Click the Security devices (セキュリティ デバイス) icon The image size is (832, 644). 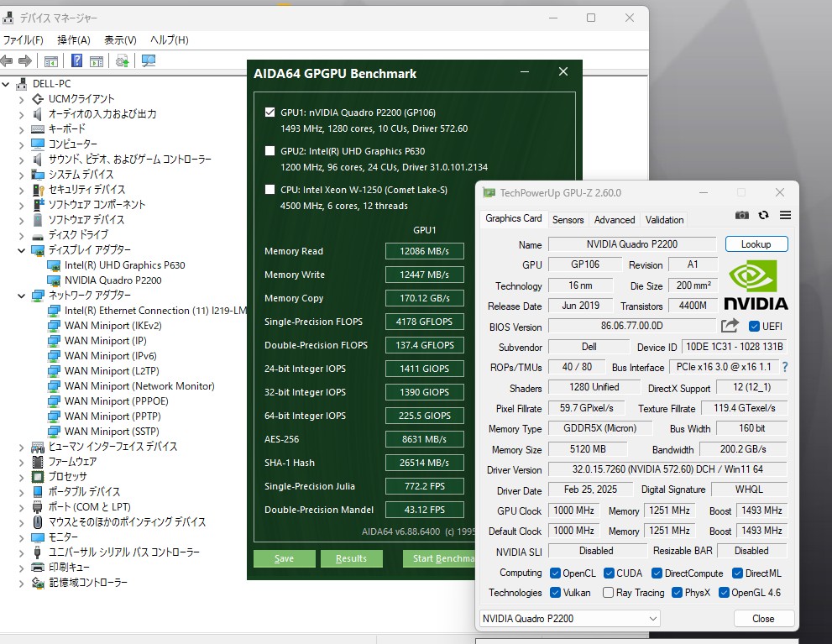(38, 190)
